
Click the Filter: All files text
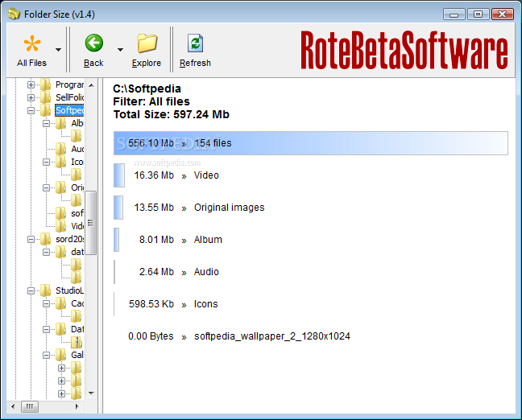[151, 101]
